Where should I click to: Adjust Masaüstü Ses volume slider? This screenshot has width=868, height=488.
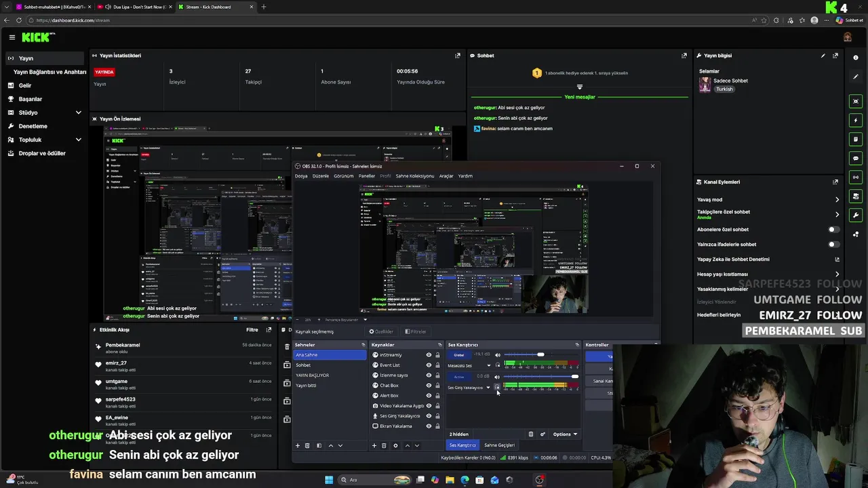tap(540, 354)
